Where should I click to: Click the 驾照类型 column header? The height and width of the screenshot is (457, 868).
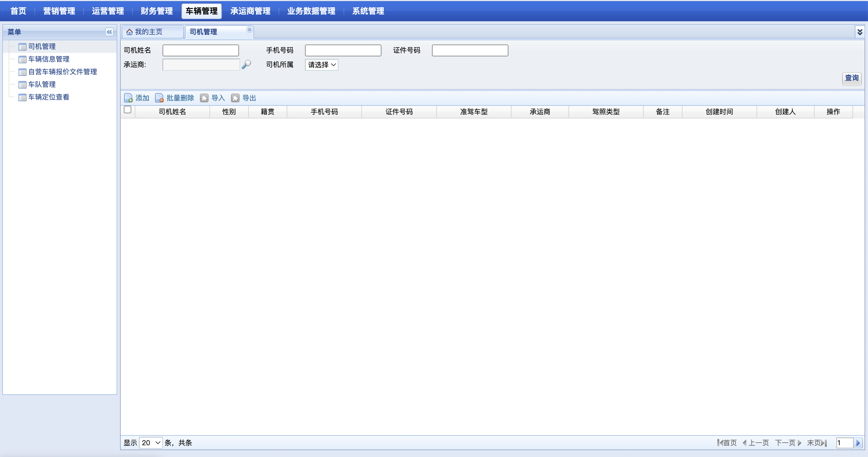606,112
